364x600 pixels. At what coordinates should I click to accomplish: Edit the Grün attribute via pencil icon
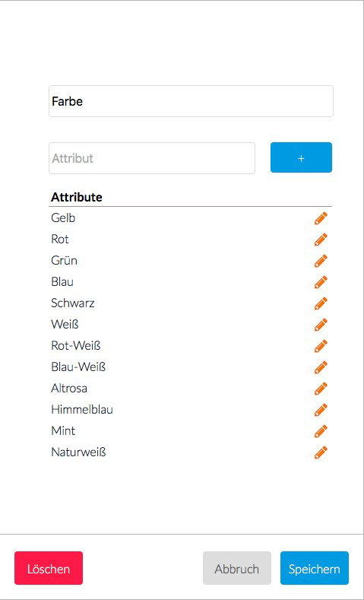point(321,261)
